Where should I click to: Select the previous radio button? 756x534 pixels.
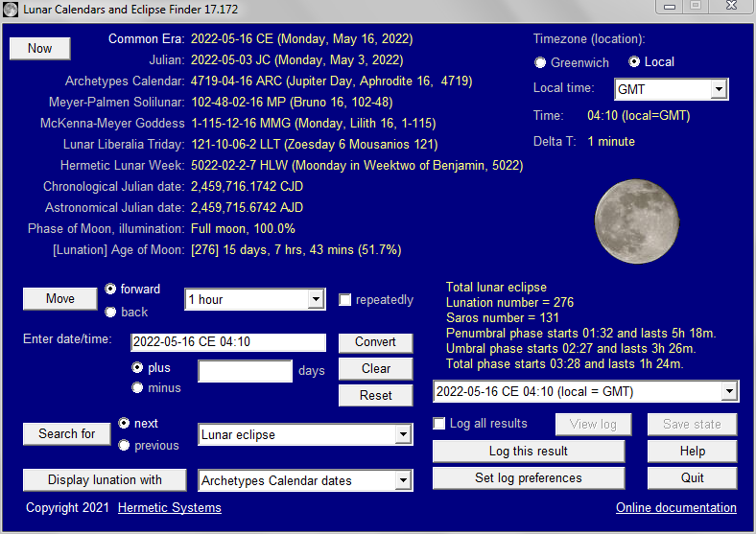[124, 445]
